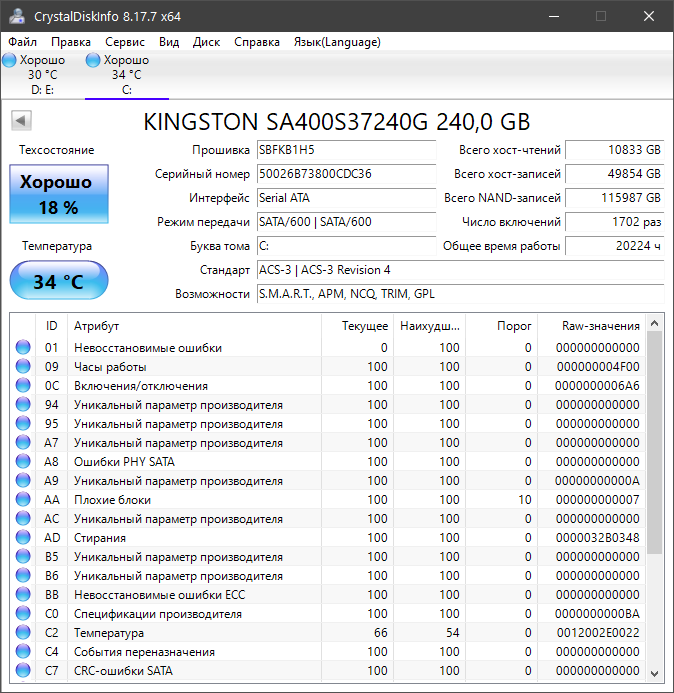Click the C: disk status orb
This screenshot has height=693, width=674.
94,61
